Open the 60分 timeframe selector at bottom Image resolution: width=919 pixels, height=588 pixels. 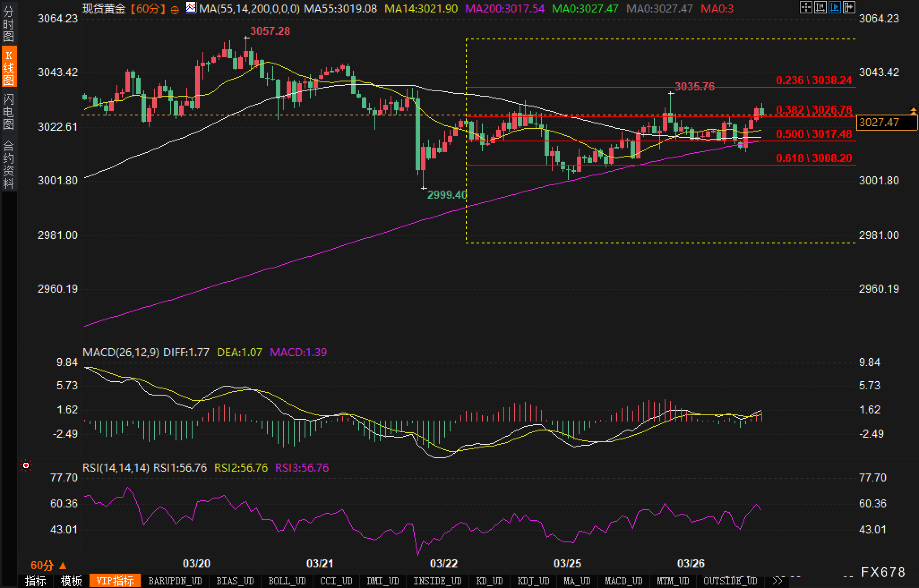[x=48, y=565]
